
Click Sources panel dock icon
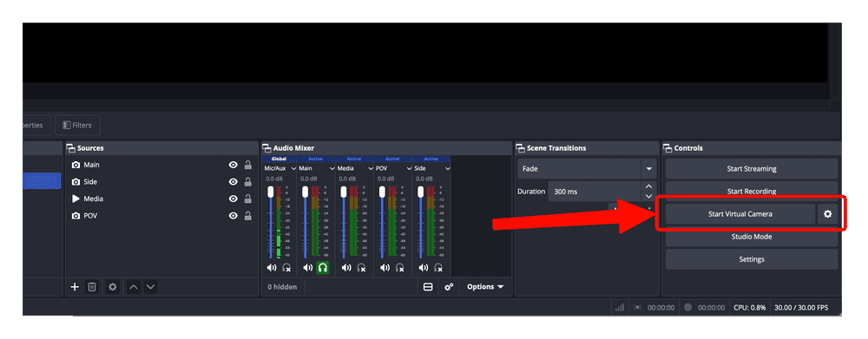(70, 148)
